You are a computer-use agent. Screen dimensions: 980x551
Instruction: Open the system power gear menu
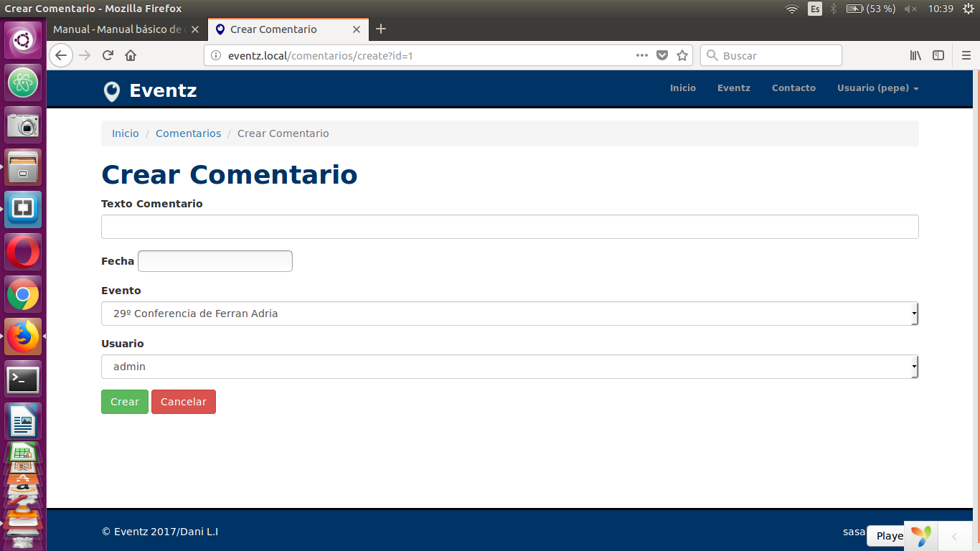(x=968, y=9)
